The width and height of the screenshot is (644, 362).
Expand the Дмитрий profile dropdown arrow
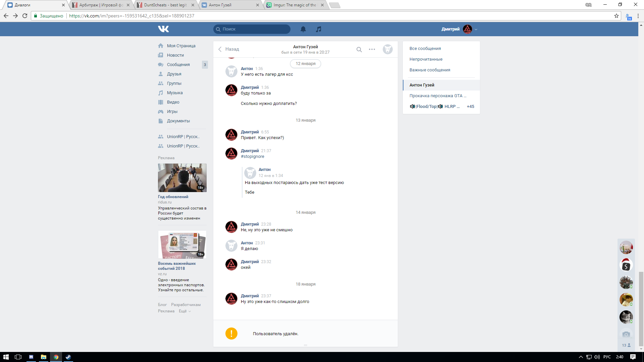click(476, 29)
